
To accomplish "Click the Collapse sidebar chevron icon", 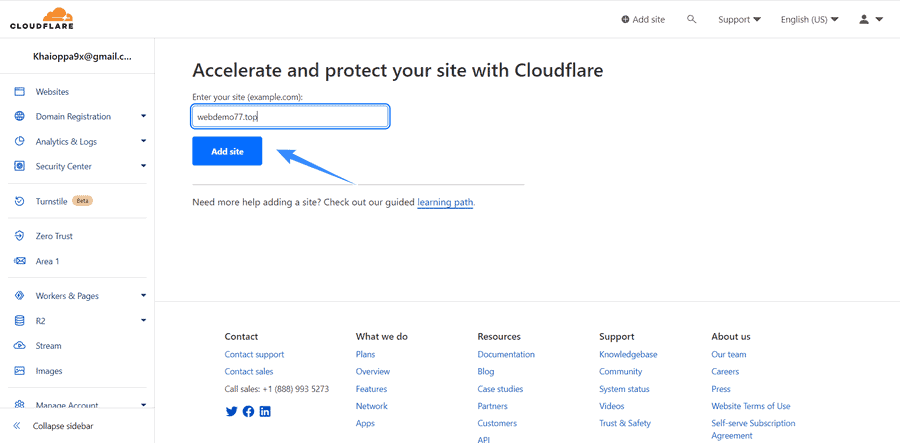I will tap(17, 426).
